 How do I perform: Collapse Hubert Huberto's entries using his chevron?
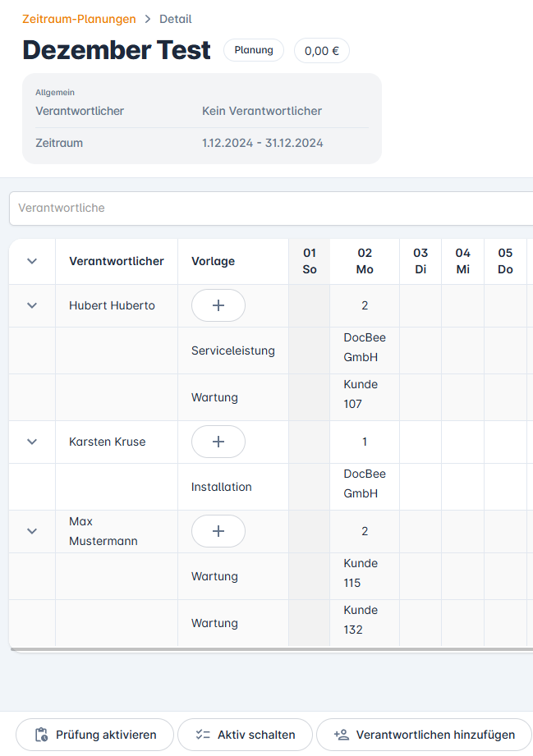point(31,305)
